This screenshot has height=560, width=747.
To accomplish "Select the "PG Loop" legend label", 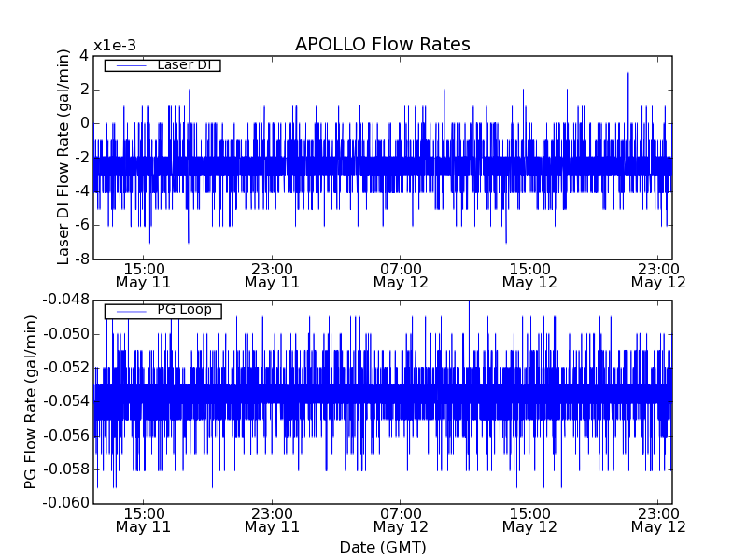I will [184, 310].
